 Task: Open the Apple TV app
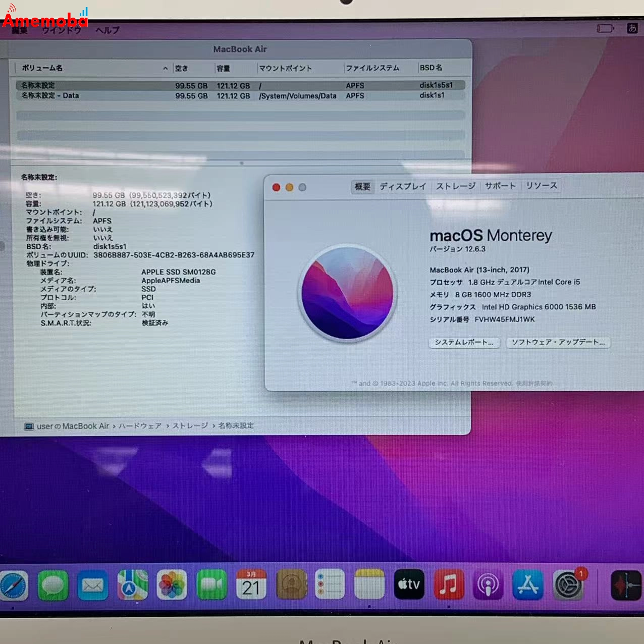(409, 585)
